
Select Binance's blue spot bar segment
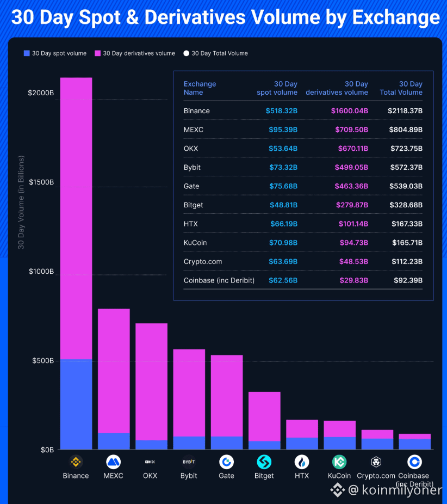(x=76, y=404)
